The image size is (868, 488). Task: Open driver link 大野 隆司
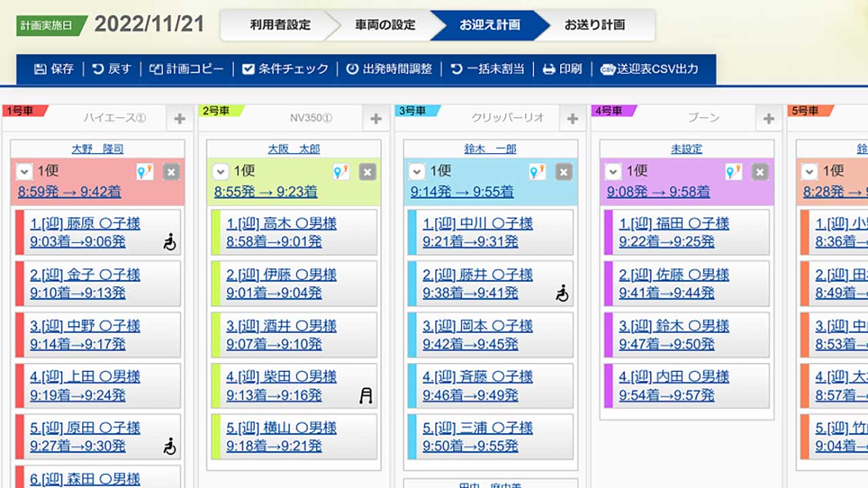point(98,148)
